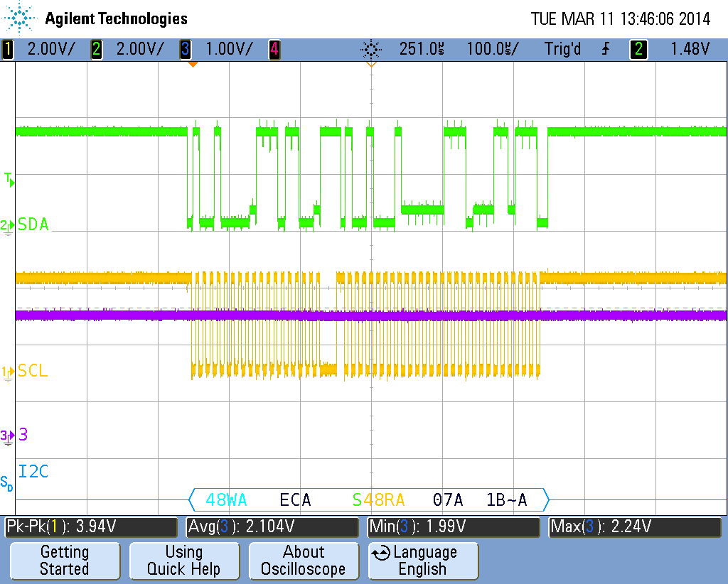The height and width of the screenshot is (584, 728).
Task: Click the Pk-Pk(1) 3.94V measurement
Action: 91,526
